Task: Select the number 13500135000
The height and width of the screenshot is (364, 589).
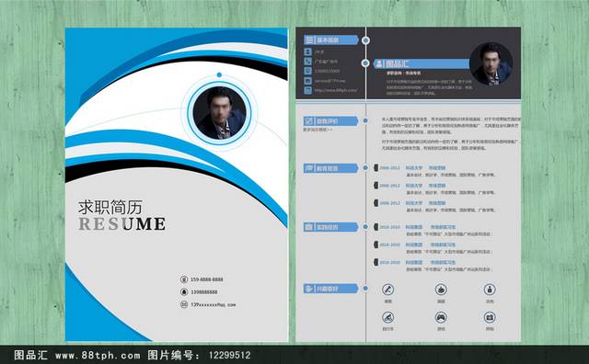Action: click(x=327, y=71)
